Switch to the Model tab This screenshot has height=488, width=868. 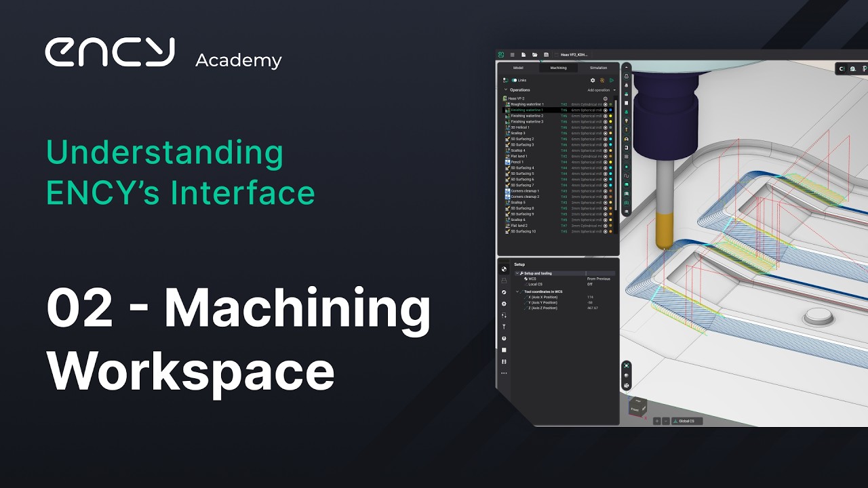518,68
